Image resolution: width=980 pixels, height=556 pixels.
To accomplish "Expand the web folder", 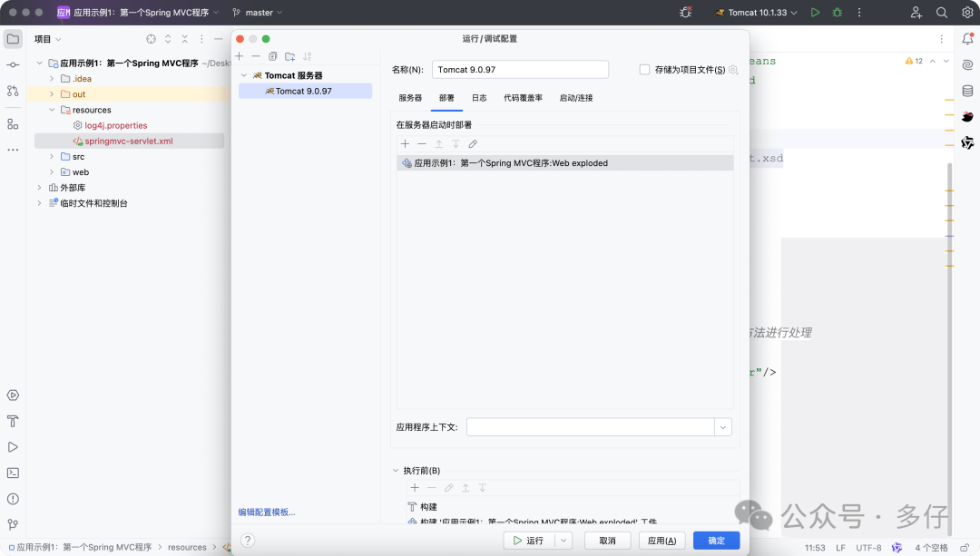I will [x=52, y=172].
